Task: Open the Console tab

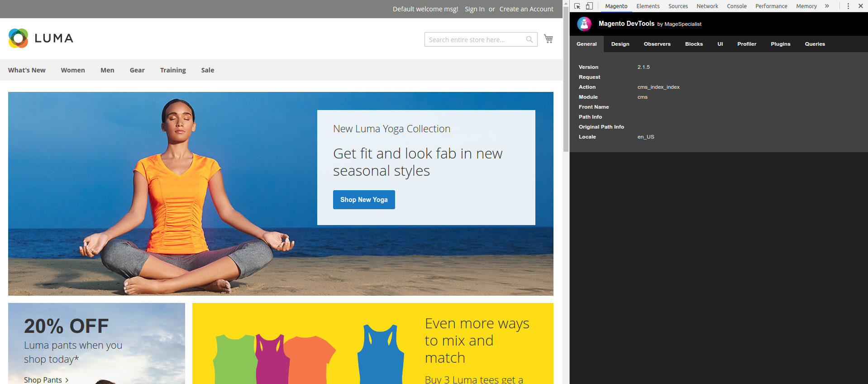Action: (737, 6)
